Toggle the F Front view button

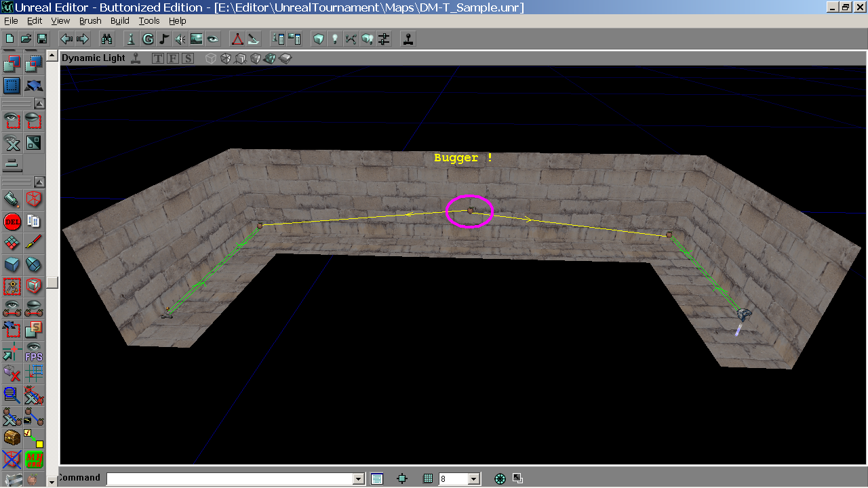click(x=173, y=58)
